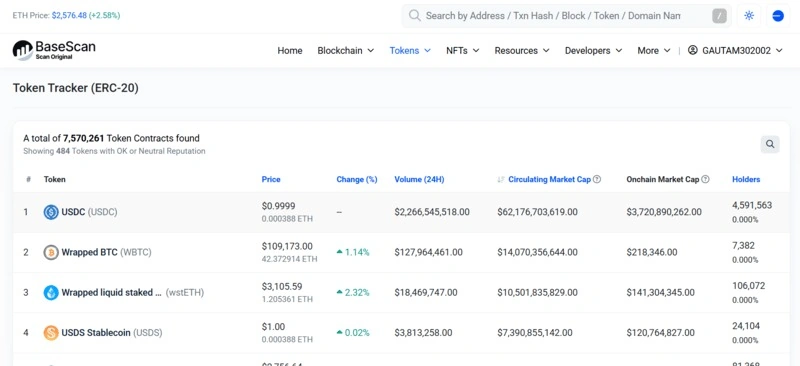Sort tokens by Change (%) column
This screenshot has width=800, height=366.
[x=357, y=179]
